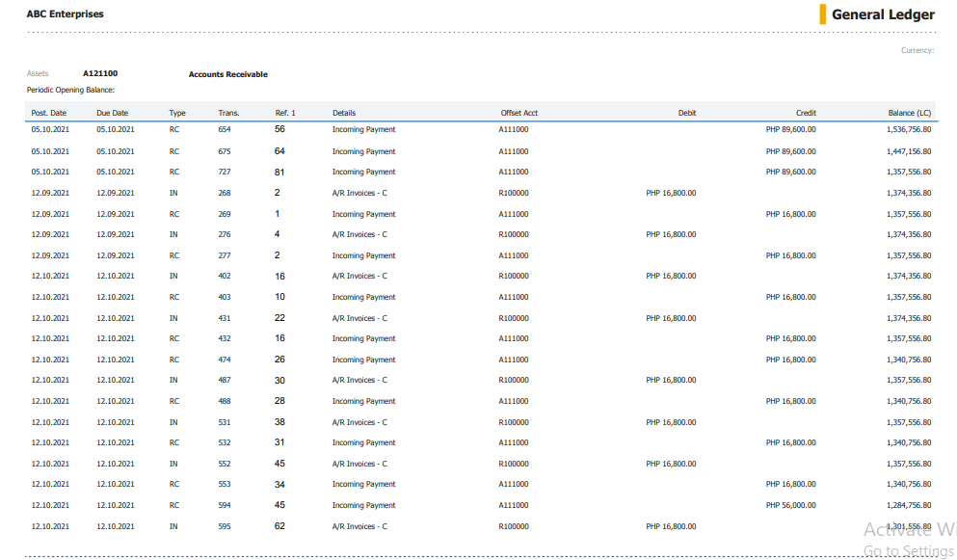Click Ref. 1 value 30

pos(279,381)
